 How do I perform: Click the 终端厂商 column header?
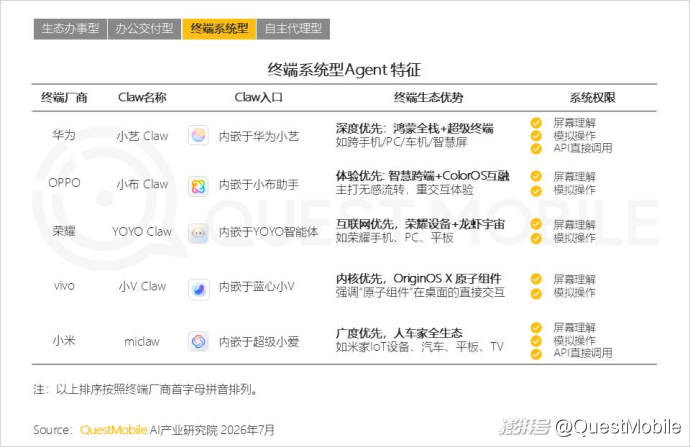pos(64,97)
